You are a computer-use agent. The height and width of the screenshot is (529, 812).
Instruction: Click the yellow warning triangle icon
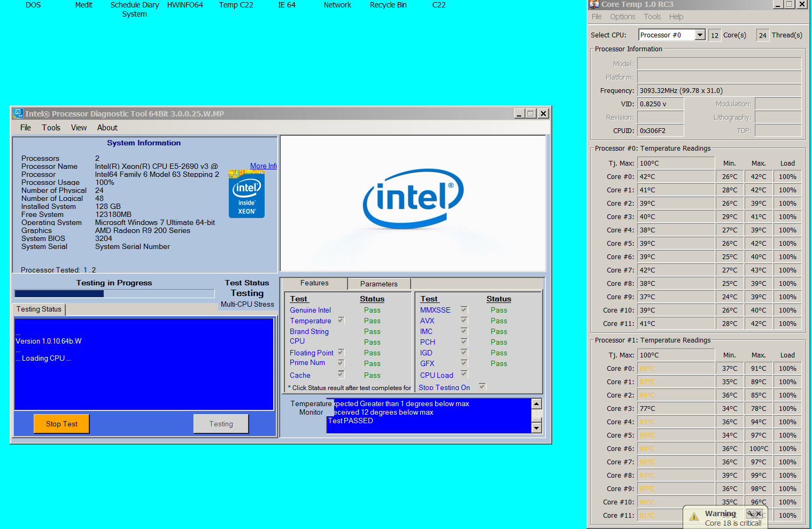click(694, 516)
